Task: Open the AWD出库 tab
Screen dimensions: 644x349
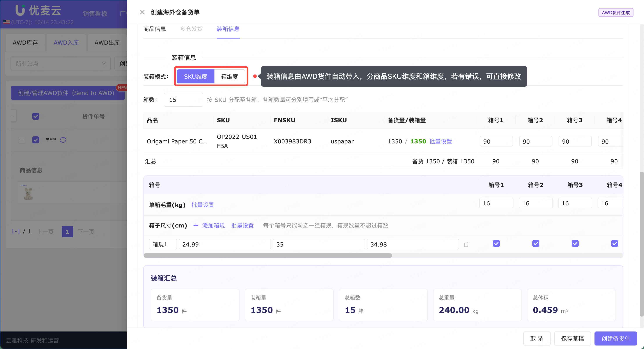Action: [107, 43]
